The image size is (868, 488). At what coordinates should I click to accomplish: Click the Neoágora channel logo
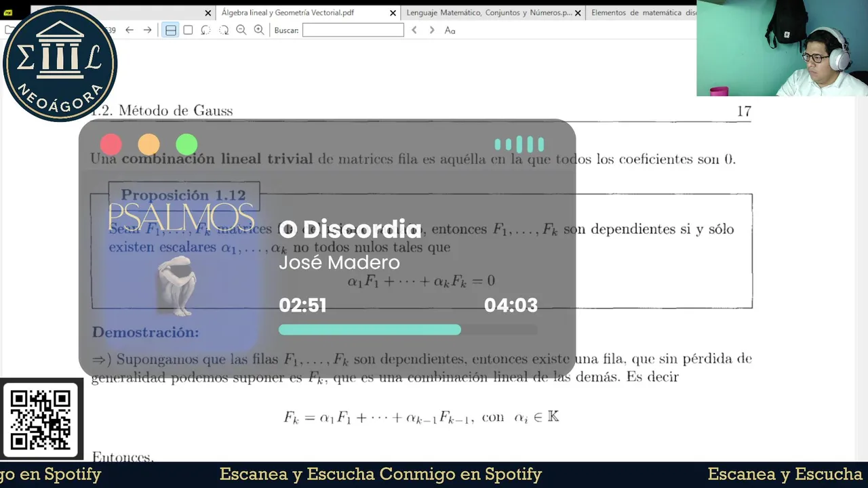point(60,63)
